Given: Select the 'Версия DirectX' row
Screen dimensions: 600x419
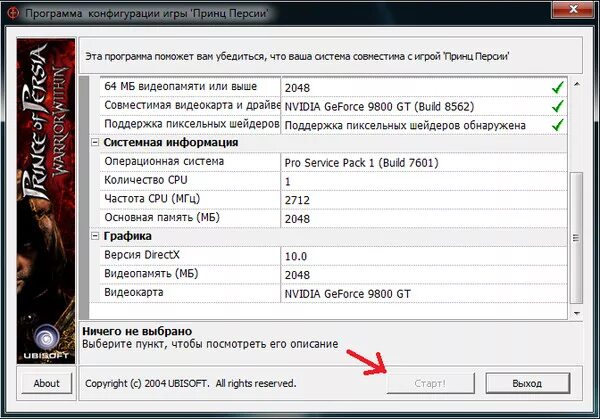Looking at the screenshot, I should coord(333,256).
